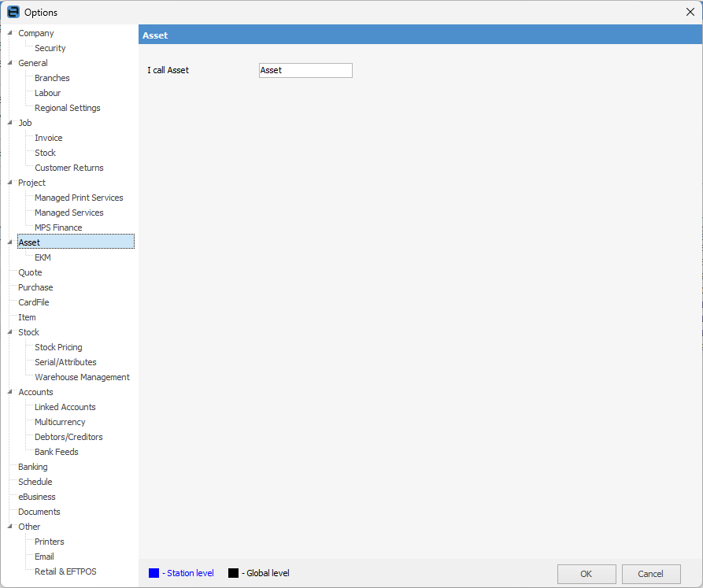Open Warehouse Management options
This screenshot has height=588, width=703.
click(82, 377)
